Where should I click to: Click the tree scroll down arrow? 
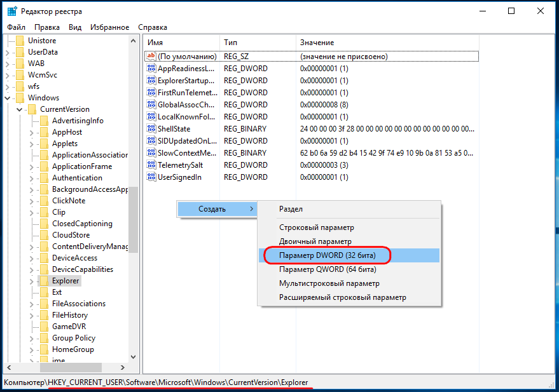[134, 357]
